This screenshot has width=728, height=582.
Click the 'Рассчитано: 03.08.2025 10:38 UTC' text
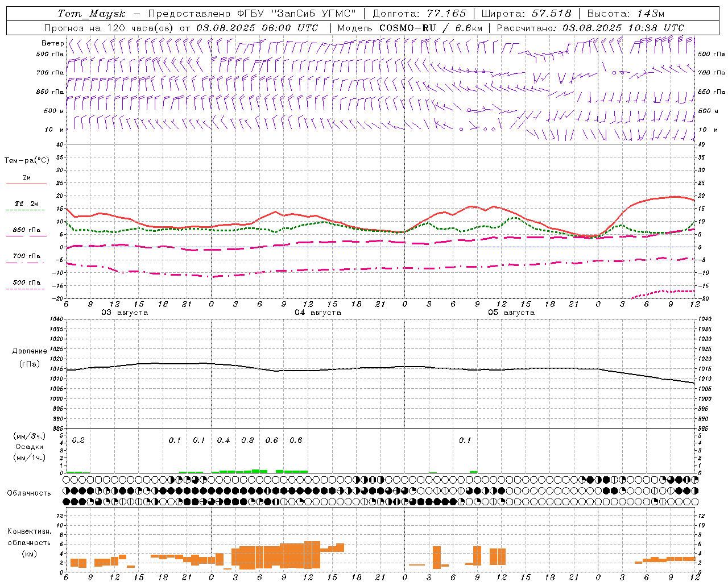(x=591, y=28)
